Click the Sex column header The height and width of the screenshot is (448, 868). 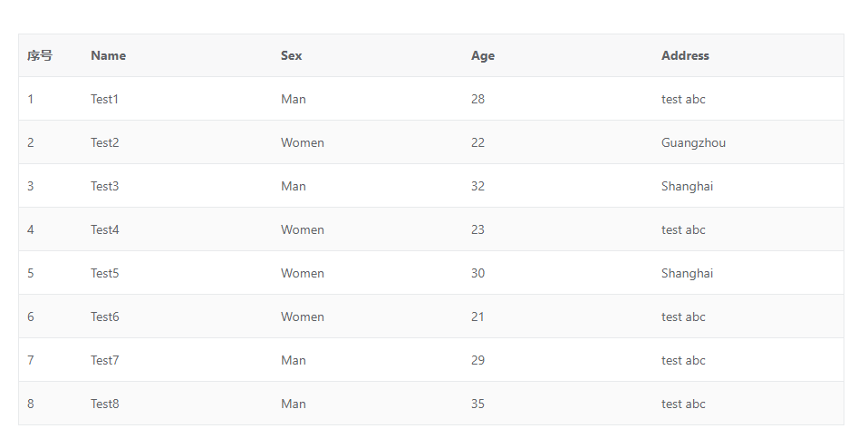click(x=291, y=55)
